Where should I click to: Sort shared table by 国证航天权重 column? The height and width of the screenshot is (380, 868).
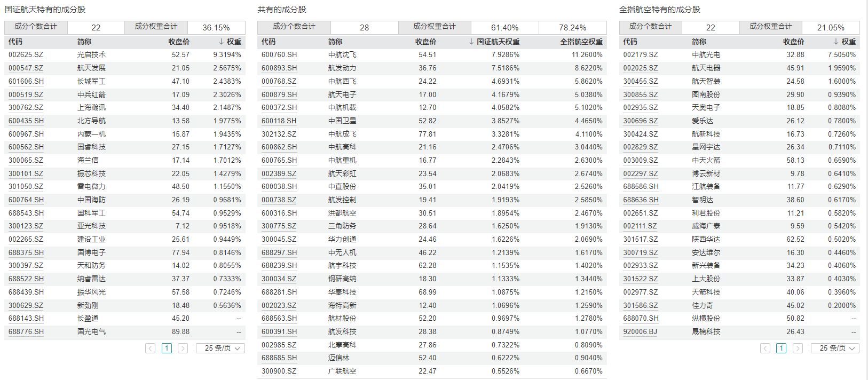click(494, 42)
